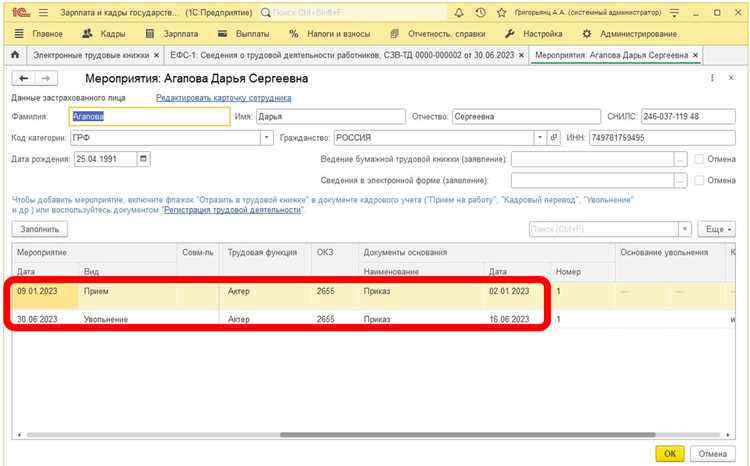
Task: Clear the table search field
Action: click(684, 229)
